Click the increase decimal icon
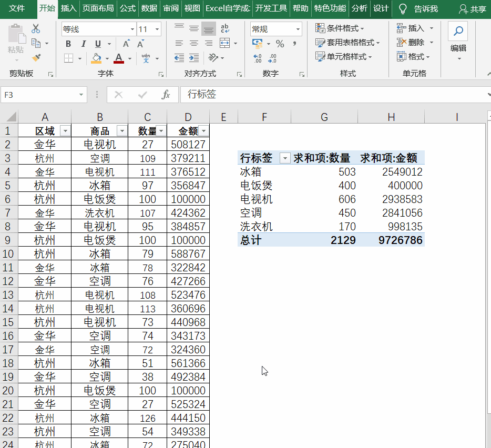The width and height of the screenshot is (491, 448). click(x=257, y=58)
